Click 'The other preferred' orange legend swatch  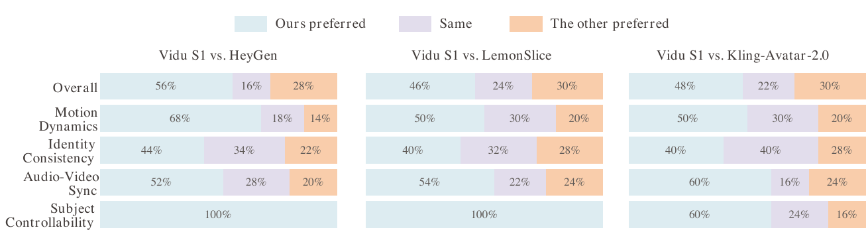point(526,24)
